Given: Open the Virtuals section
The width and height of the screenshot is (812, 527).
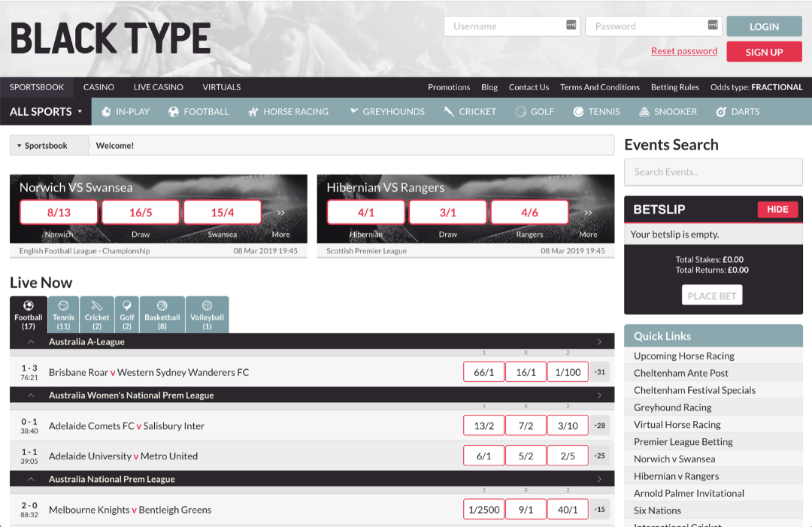Looking at the screenshot, I should [222, 87].
